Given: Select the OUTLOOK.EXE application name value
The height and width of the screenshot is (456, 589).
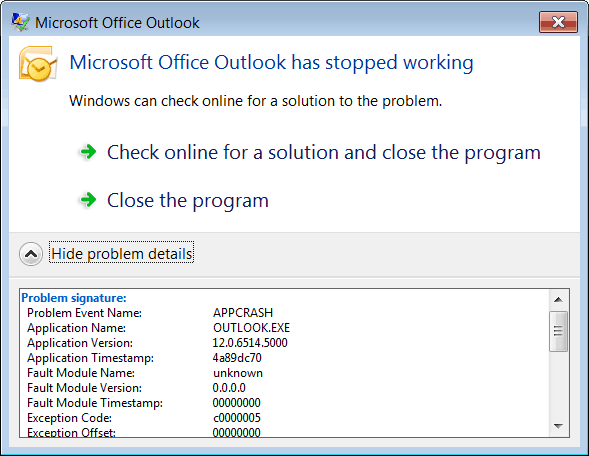Looking at the screenshot, I should coord(251,328).
